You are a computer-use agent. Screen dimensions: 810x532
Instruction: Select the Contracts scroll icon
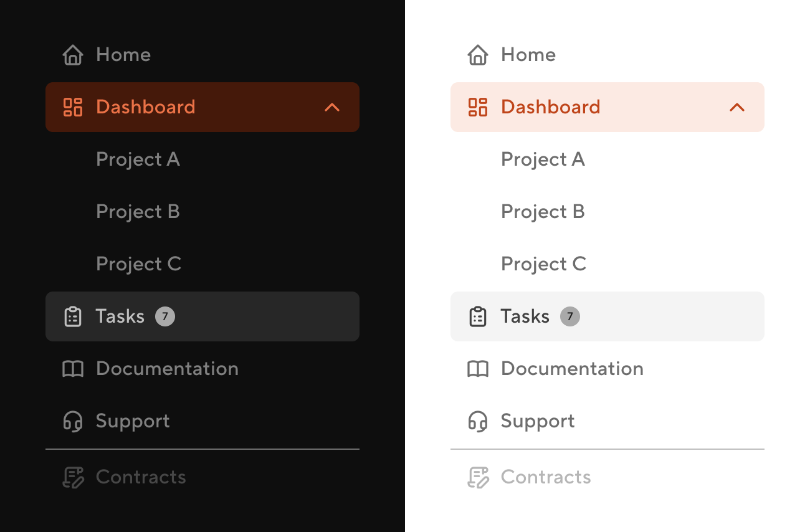(73, 477)
